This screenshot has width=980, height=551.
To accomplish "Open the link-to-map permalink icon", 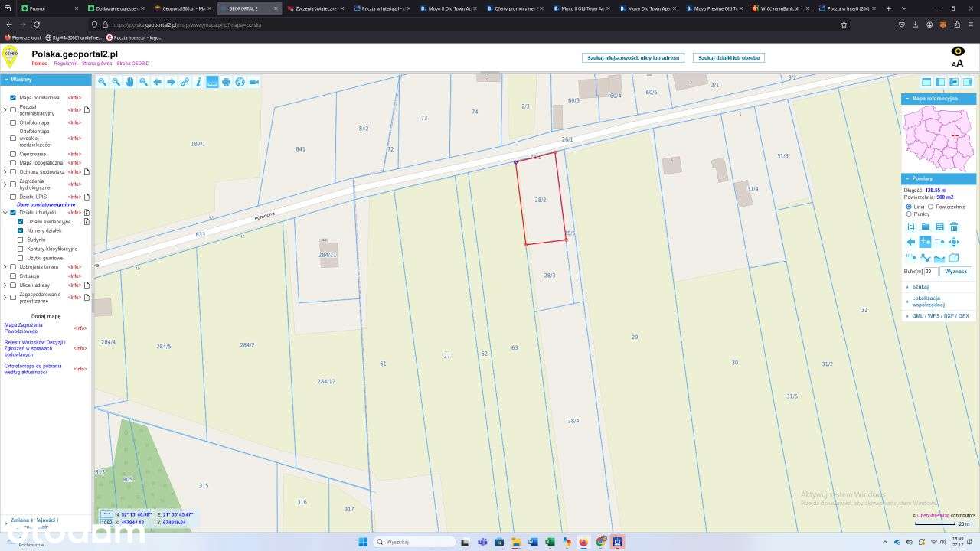I will pyautogui.click(x=184, y=82).
